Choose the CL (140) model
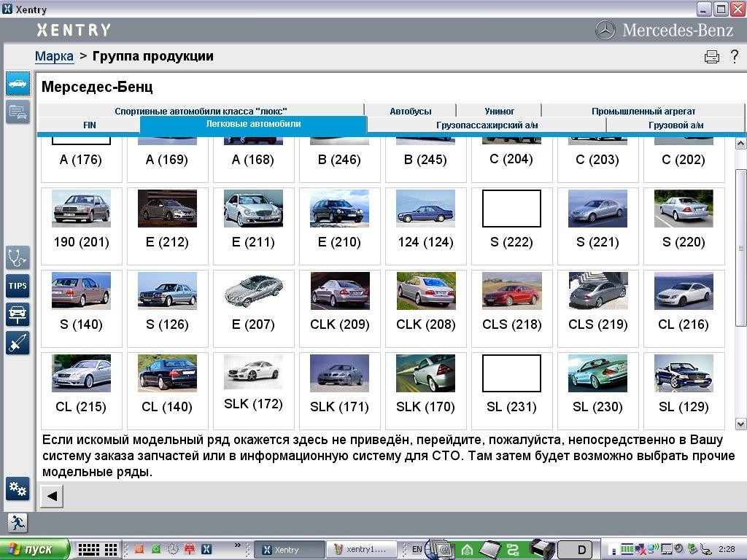 point(167,373)
